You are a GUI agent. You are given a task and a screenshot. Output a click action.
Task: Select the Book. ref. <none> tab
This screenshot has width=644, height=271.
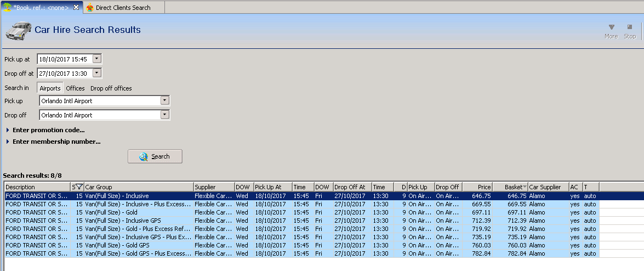click(41, 7)
